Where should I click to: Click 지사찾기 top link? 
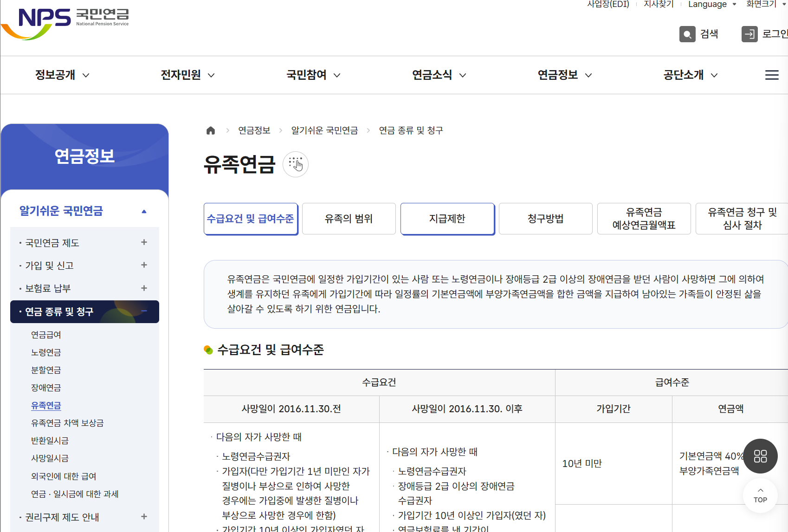[x=659, y=4]
